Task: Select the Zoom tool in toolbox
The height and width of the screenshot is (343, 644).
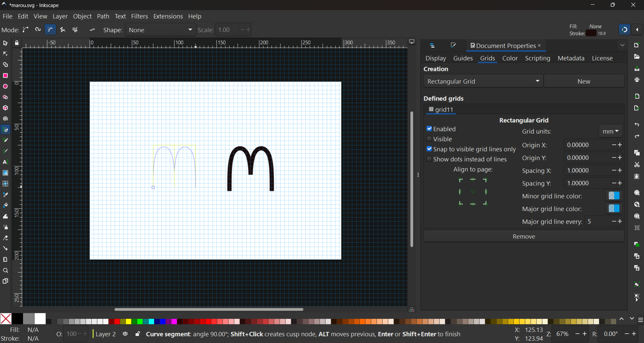Action: [x=5, y=271]
